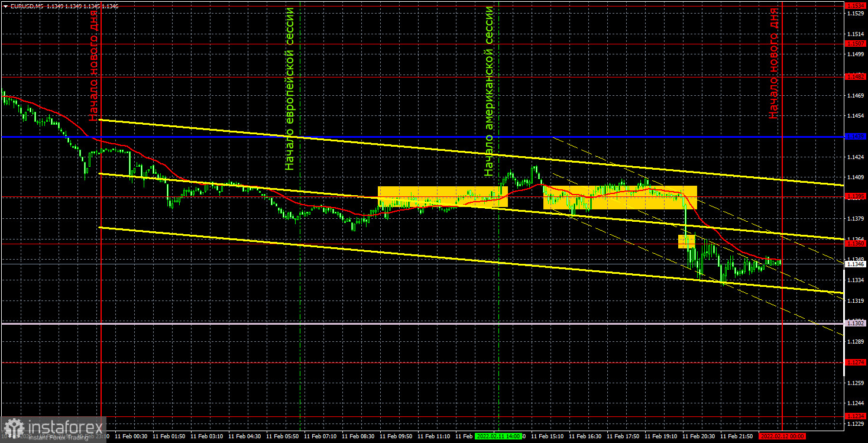Click the 11 Feb 16:30 time axis label

pyautogui.click(x=585, y=436)
